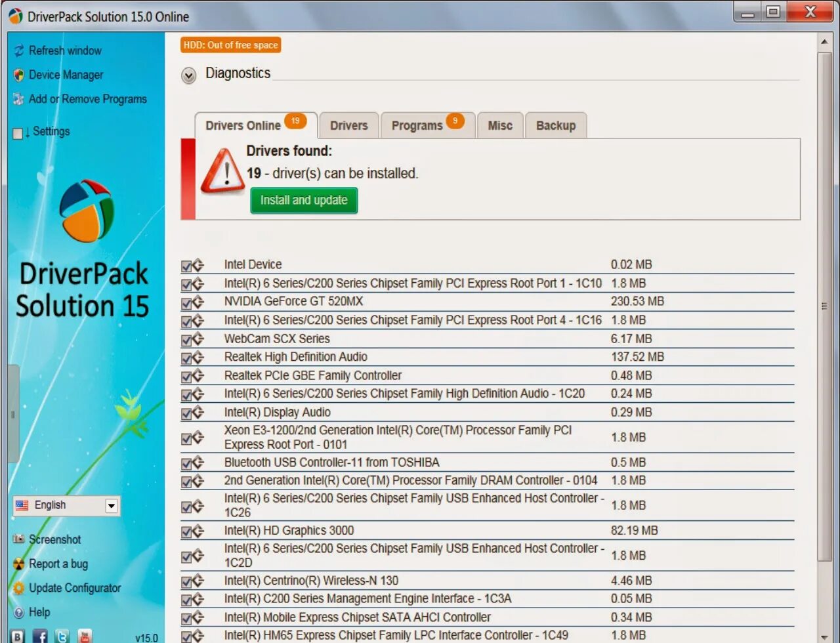Click the Refresh window link

[x=65, y=51]
